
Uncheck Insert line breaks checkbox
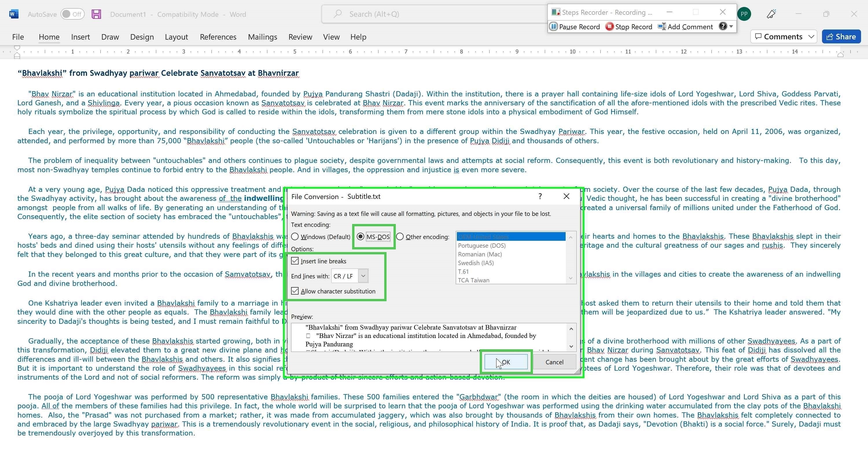[x=295, y=261]
